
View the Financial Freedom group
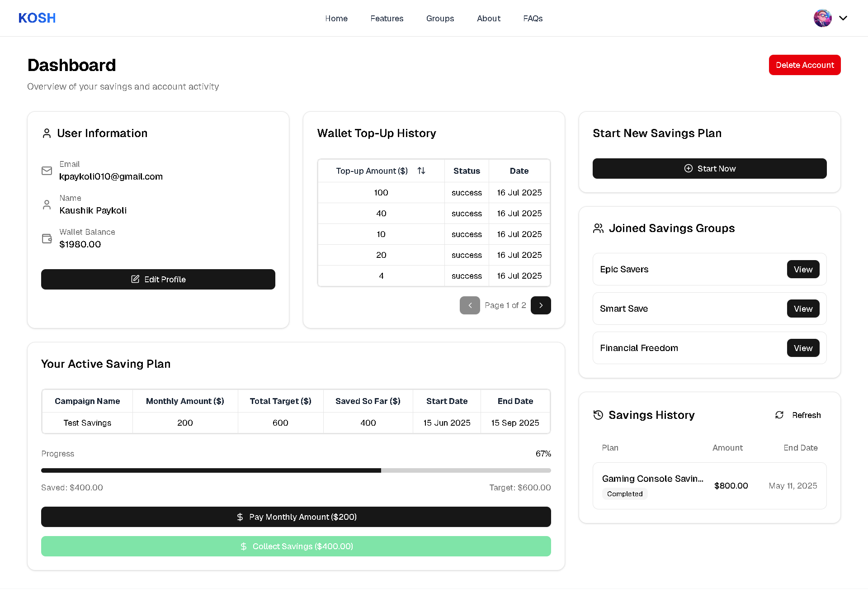[x=803, y=348]
